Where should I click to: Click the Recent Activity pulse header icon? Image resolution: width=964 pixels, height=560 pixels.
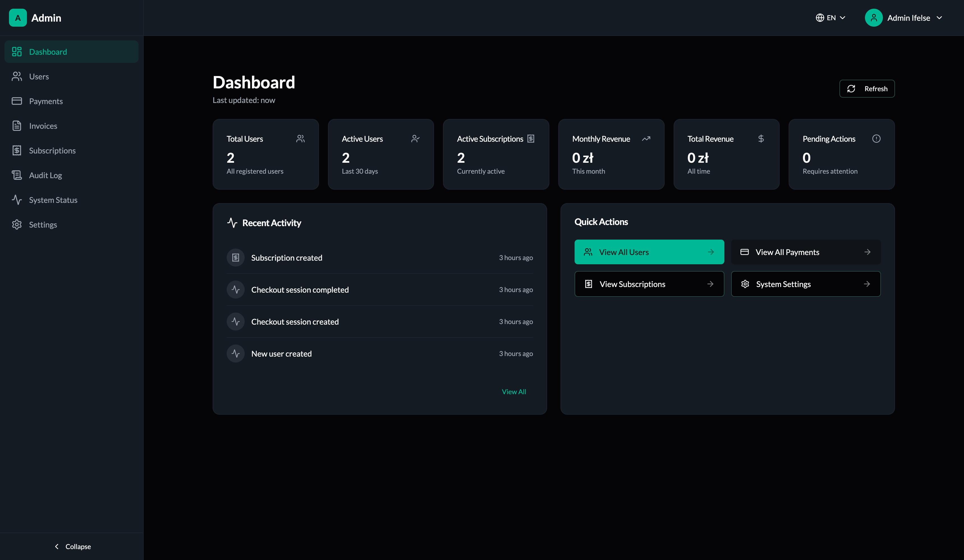point(232,222)
